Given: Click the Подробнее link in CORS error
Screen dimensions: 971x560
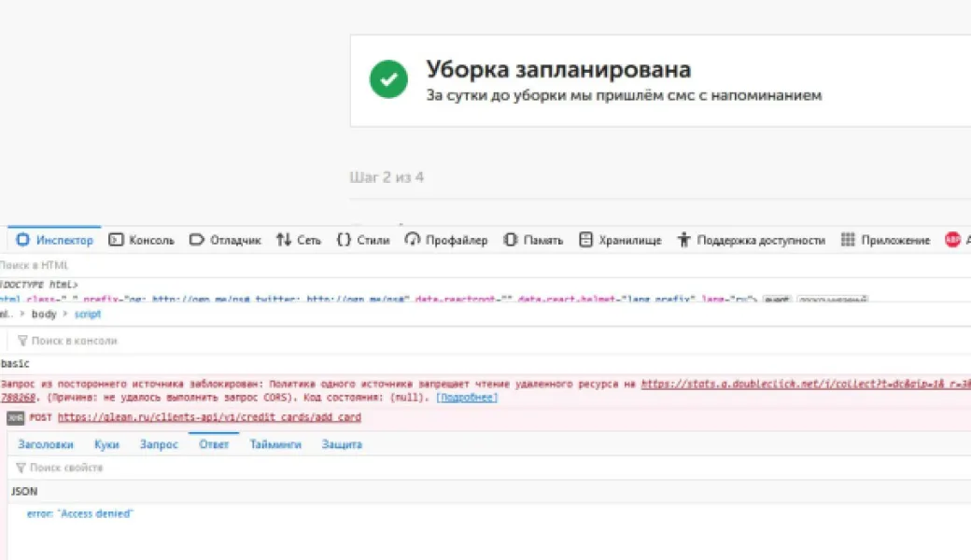Looking at the screenshot, I should [467, 398].
